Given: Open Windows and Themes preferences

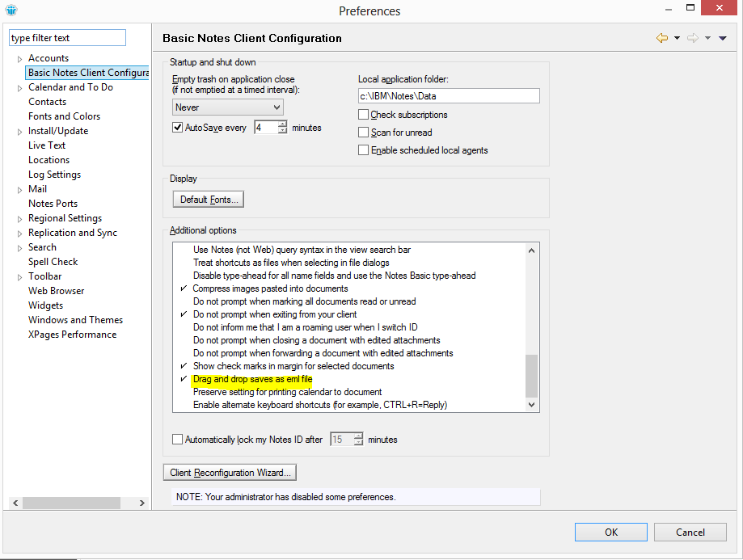Looking at the screenshot, I should [76, 320].
